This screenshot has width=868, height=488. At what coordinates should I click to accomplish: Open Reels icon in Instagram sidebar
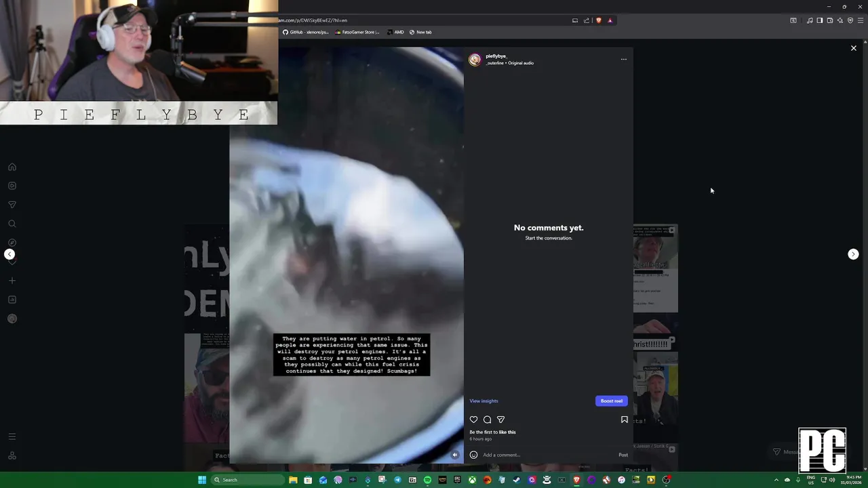(x=12, y=186)
